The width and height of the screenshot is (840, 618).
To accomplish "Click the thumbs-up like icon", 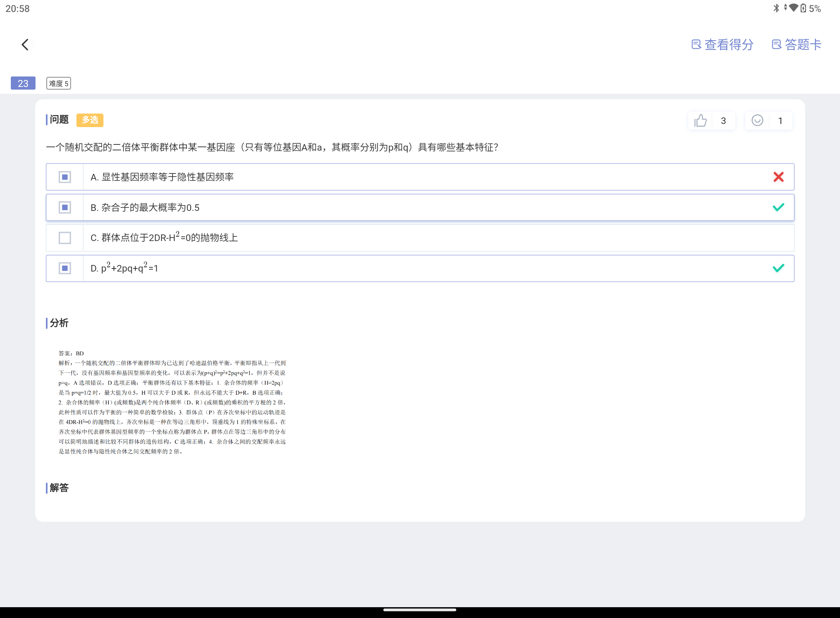I will [700, 121].
